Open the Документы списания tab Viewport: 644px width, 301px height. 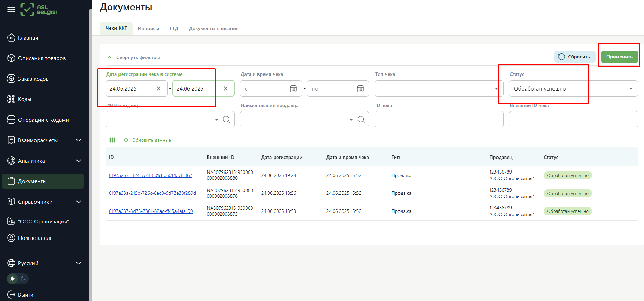click(213, 29)
